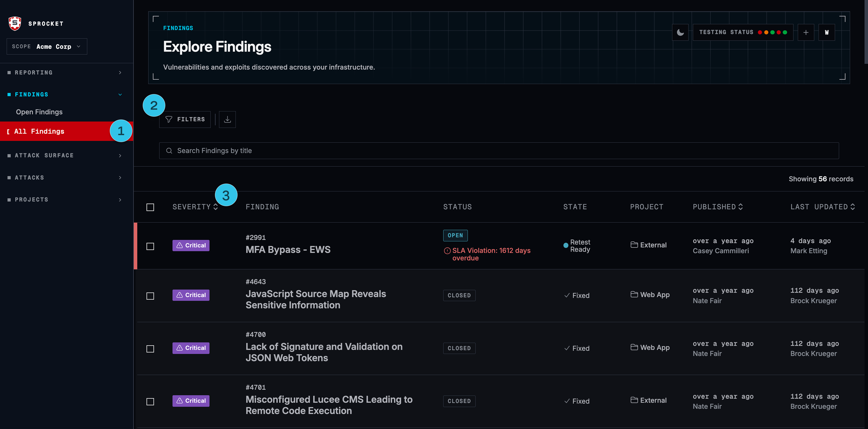Click the Sprocket logo icon
The width and height of the screenshot is (868, 429).
pos(15,24)
